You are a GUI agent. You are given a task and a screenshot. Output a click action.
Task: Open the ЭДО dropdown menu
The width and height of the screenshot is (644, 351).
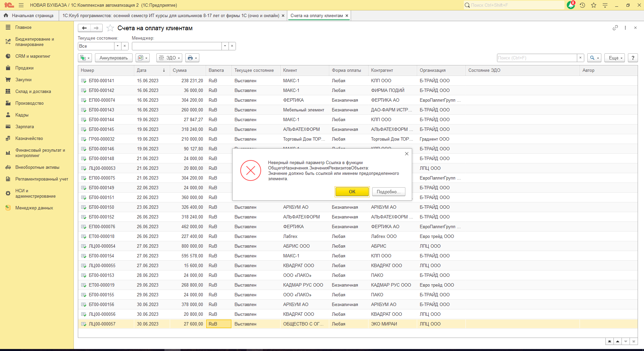point(169,58)
